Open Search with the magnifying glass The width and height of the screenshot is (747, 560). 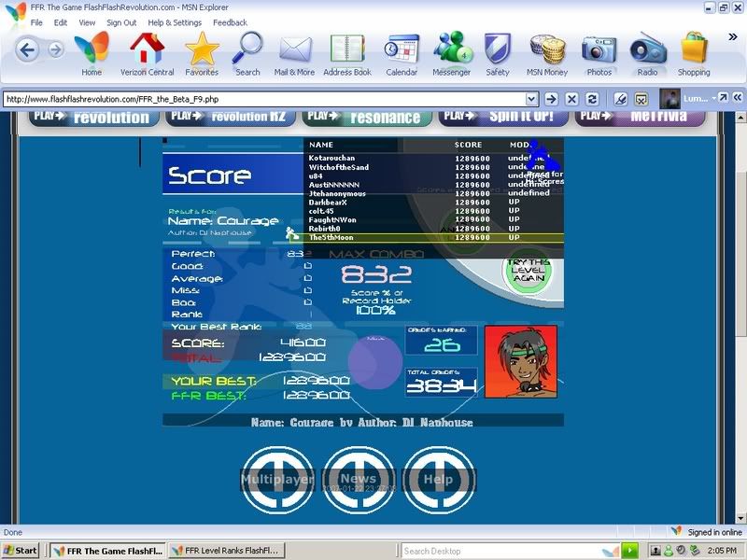point(247,51)
